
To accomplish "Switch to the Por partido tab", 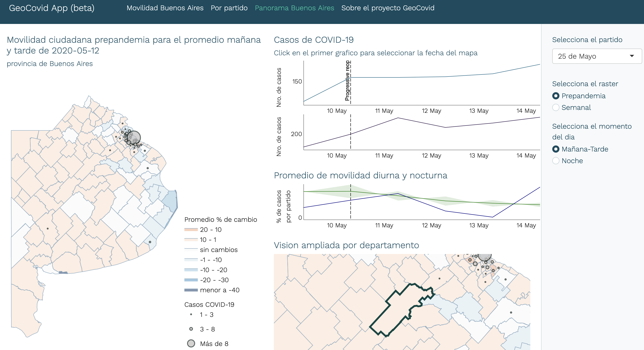I will pyautogui.click(x=229, y=8).
